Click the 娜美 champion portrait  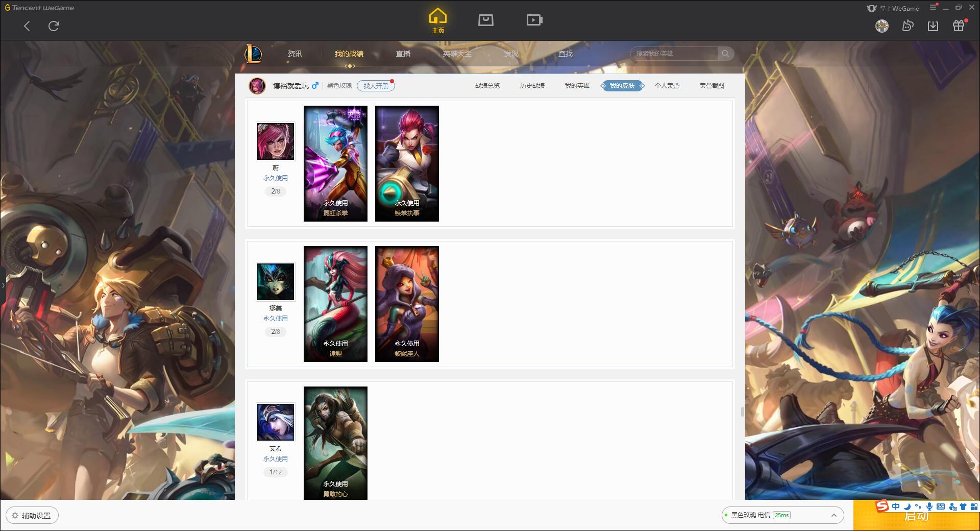(x=276, y=282)
